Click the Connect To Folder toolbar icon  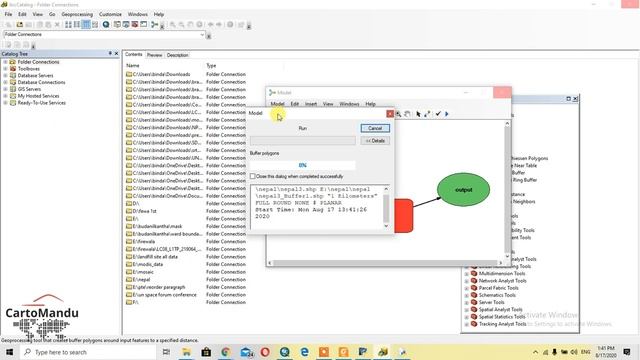20,25
